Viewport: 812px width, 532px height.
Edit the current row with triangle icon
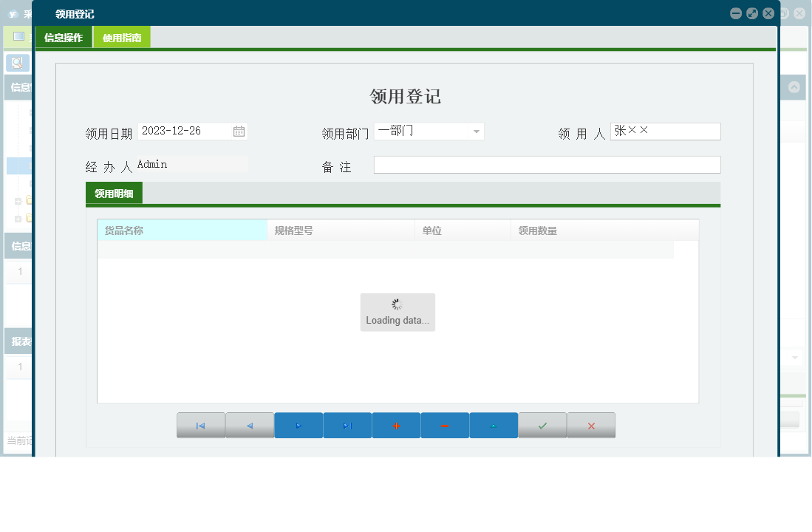(494, 425)
